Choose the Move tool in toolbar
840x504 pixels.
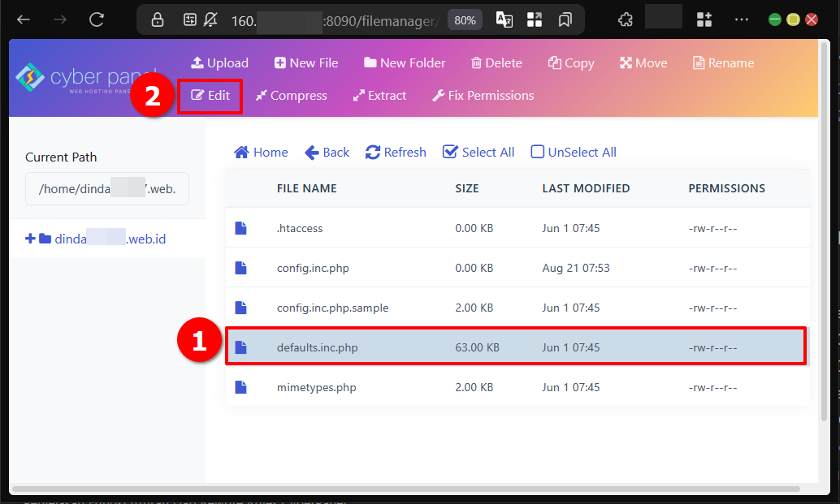point(643,63)
